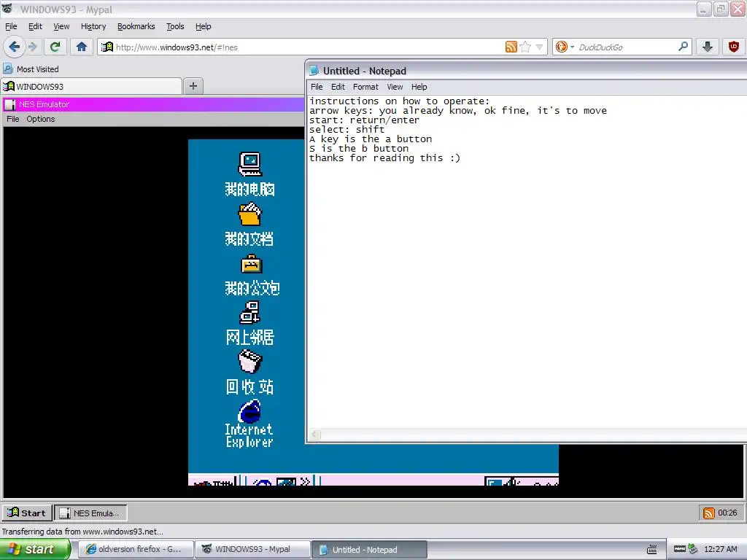Open the DuckDuckGo search engine dropdown
This screenshot has width=747, height=560.
click(x=565, y=47)
